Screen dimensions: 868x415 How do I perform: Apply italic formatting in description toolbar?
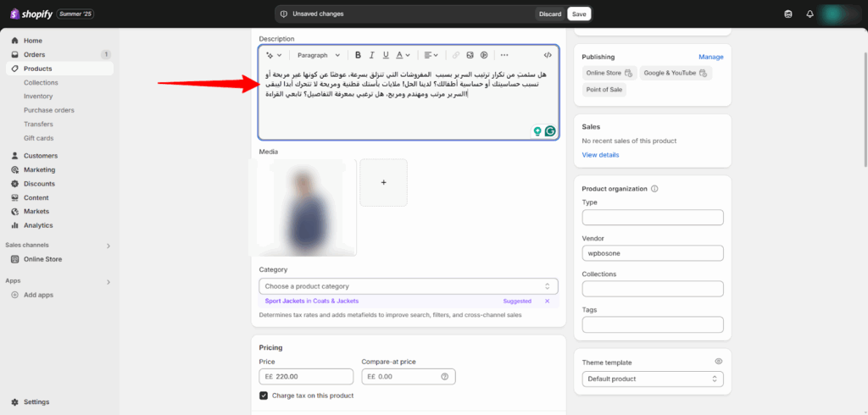[372, 55]
